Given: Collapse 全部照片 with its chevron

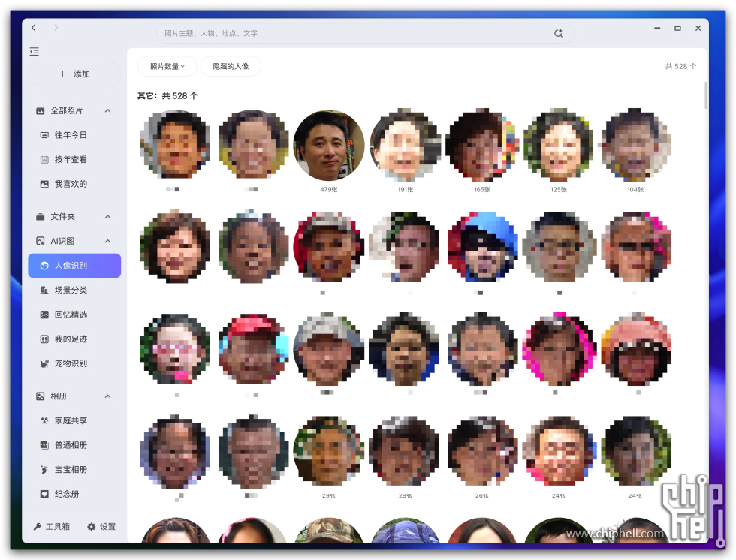Looking at the screenshot, I should click(107, 110).
